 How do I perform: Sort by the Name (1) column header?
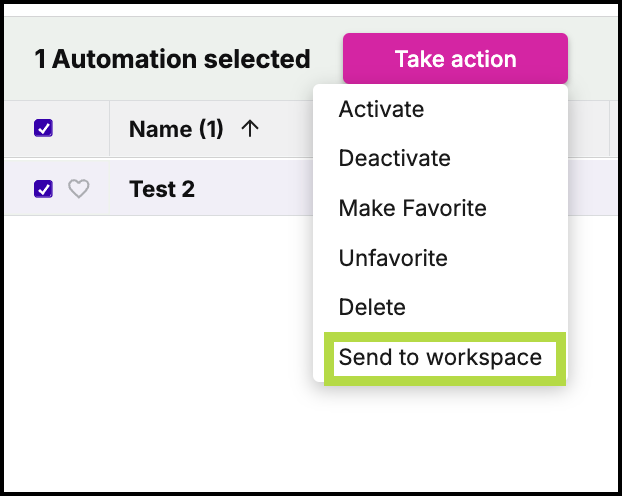176,129
